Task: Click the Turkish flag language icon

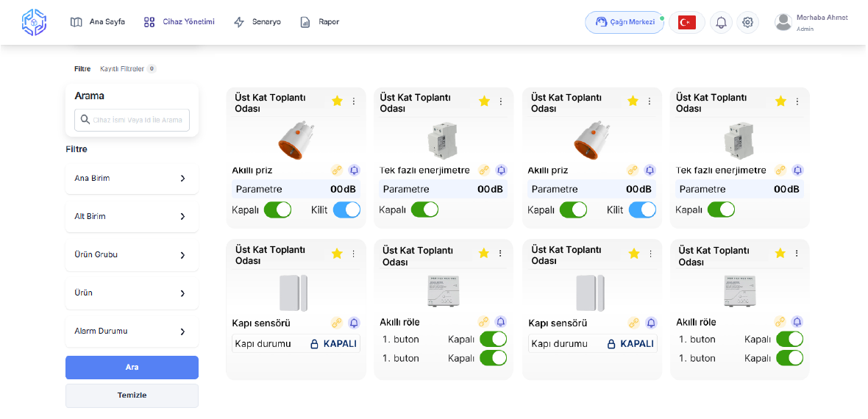Action: tap(686, 22)
